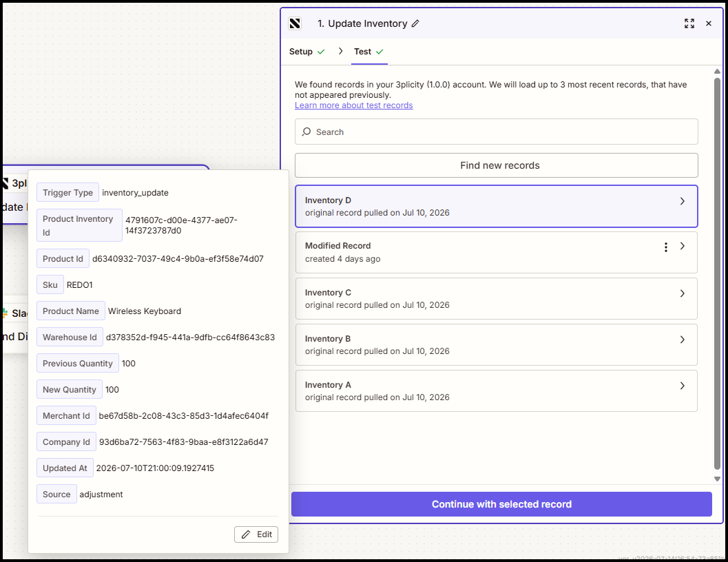Expand Inventory A record chevron
Image resolution: width=728 pixels, height=562 pixels.
click(682, 386)
